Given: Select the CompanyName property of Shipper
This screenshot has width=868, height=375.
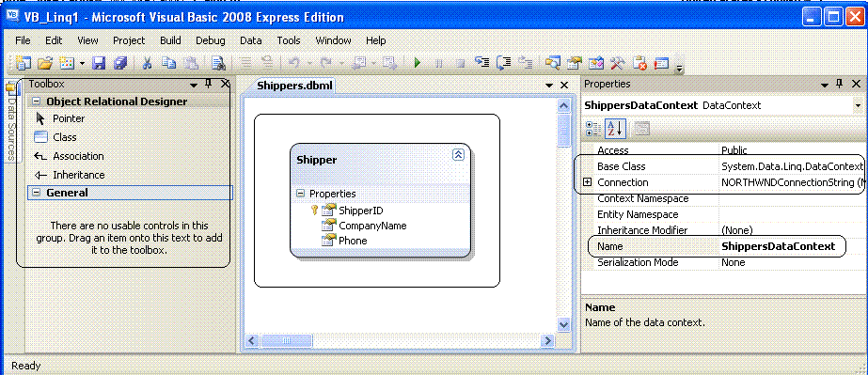Looking at the screenshot, I should (x=372, y=226).
